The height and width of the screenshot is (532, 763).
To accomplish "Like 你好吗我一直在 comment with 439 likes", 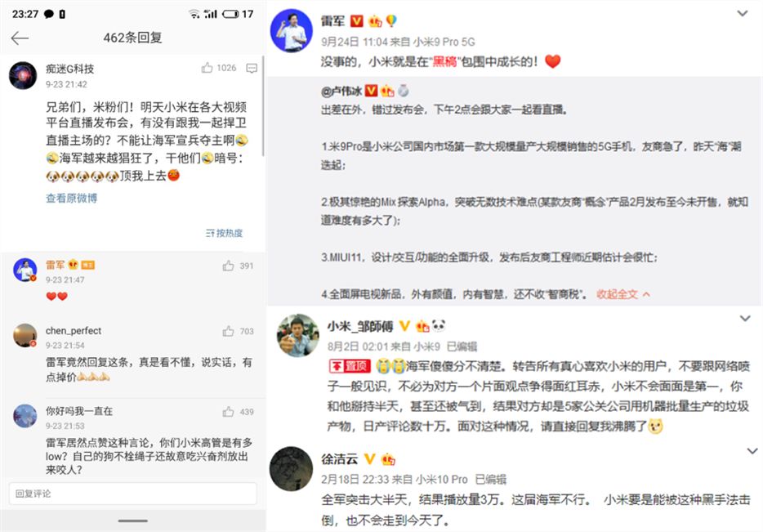I will (x=228, y=412).
